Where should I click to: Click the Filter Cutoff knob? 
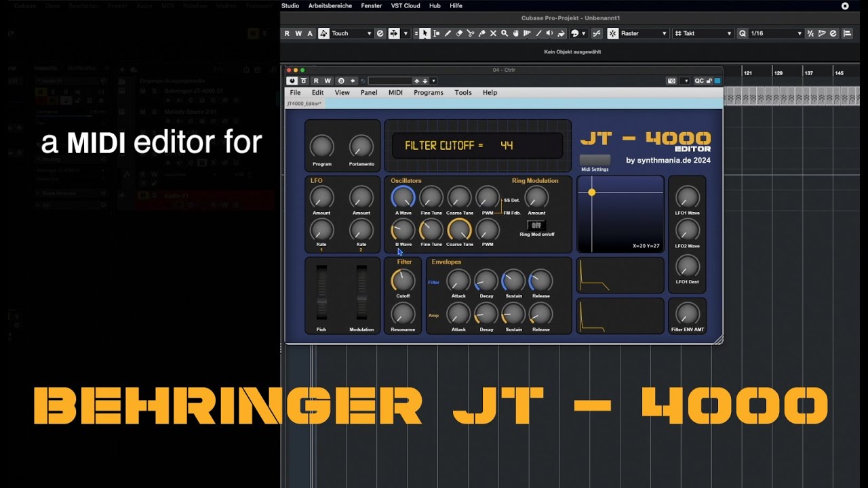[x=403, y=280]
